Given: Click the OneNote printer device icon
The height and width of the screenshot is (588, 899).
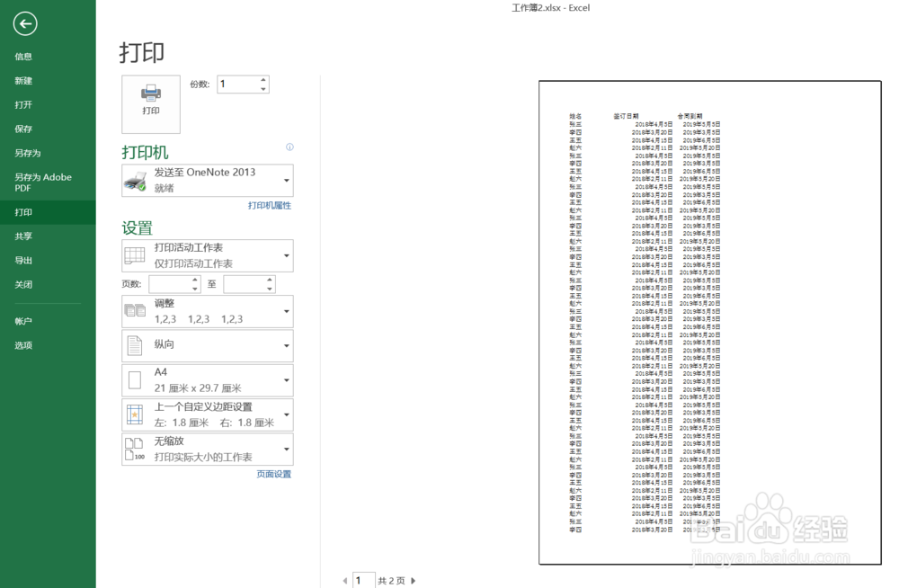Looking at the screenshot, I should 136,181.
